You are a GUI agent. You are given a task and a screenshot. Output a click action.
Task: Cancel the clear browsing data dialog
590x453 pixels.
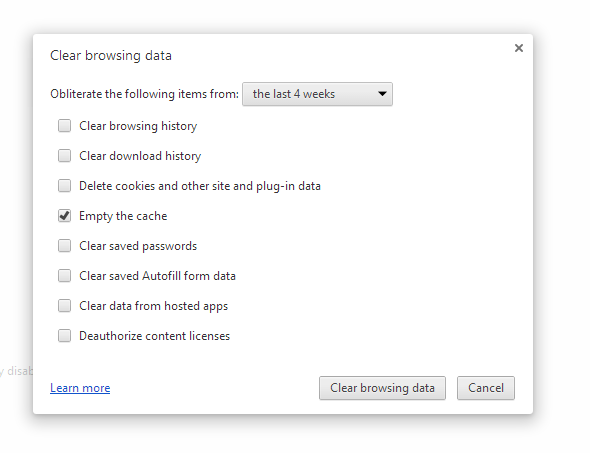(486, 388)
